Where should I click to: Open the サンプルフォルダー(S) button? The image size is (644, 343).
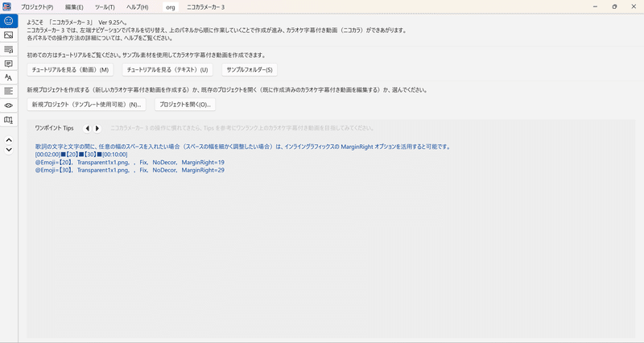pos(250,70)
